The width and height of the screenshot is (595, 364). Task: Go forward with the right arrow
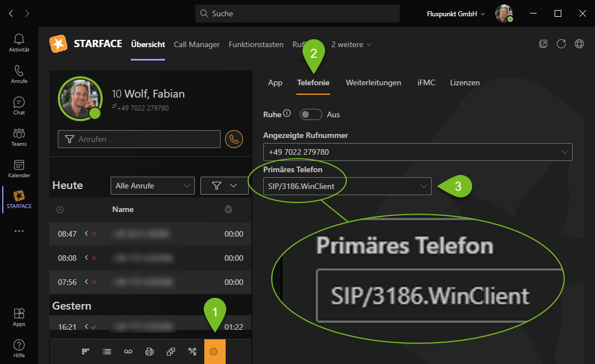click(x=27, y=13)
